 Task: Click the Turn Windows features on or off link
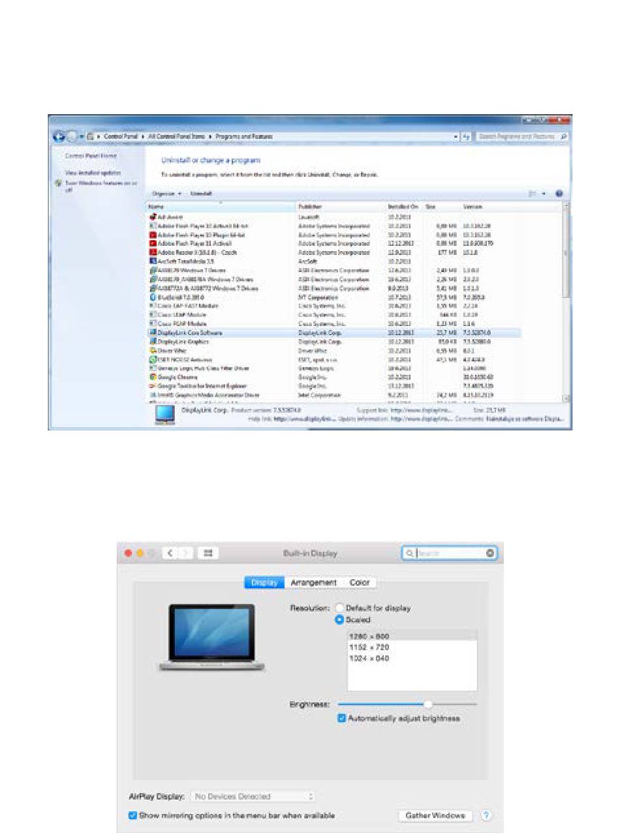(101, 186)
